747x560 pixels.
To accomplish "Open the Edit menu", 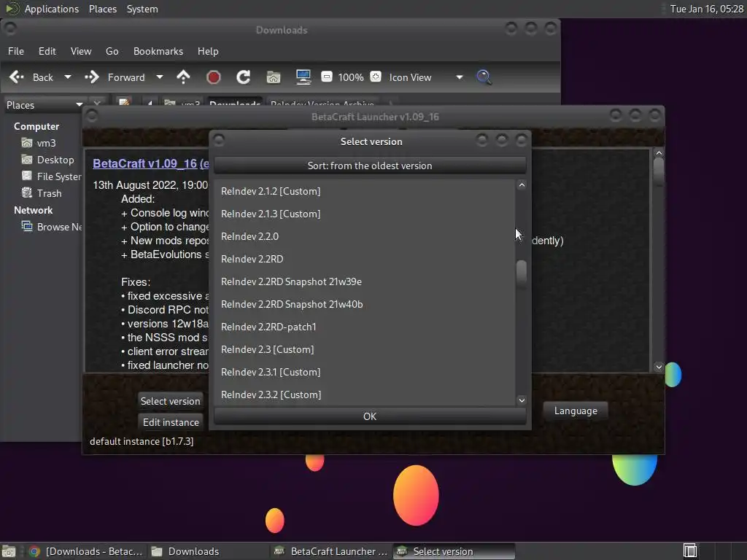I will point(47,52).
